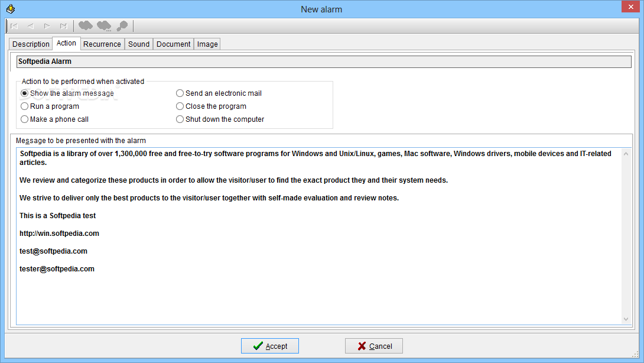Click the 'We review and categorize' sentence
The height and width of the screenshot is (363, 644).
click(x=234, y=180)
